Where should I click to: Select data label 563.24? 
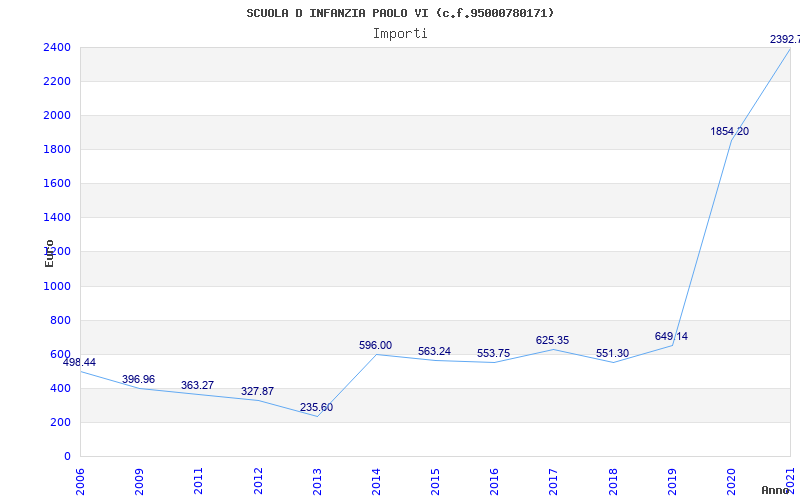(434, 352)
